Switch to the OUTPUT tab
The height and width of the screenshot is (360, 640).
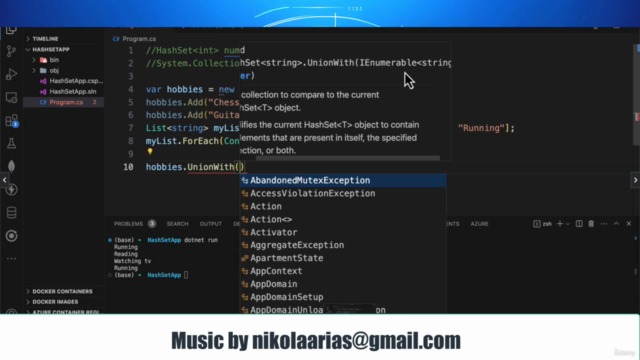click(x=211, y=224)
